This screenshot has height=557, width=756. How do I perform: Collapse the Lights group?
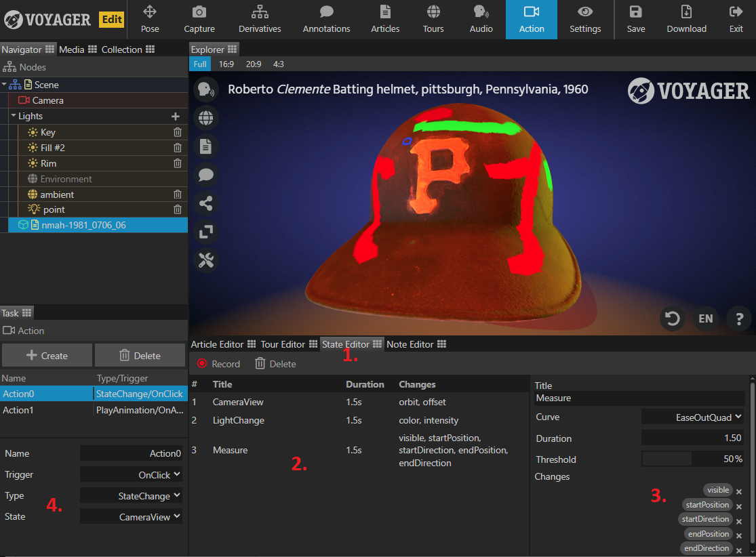click(x=14, y=116)
